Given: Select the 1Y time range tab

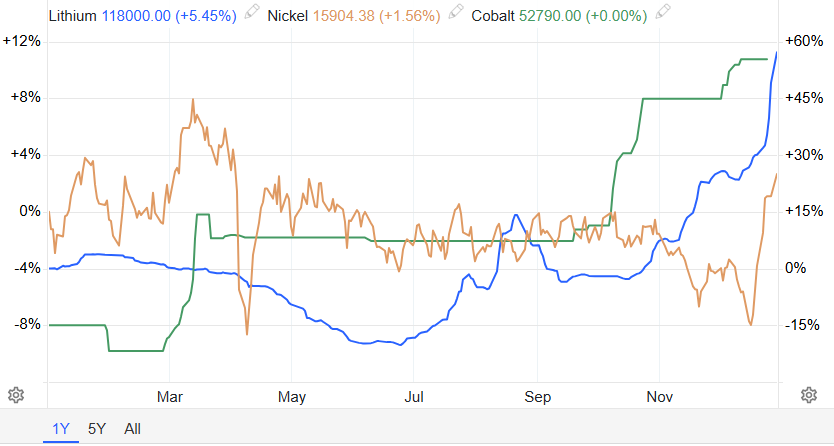Looking at the screenshot, I should [60, 429].
